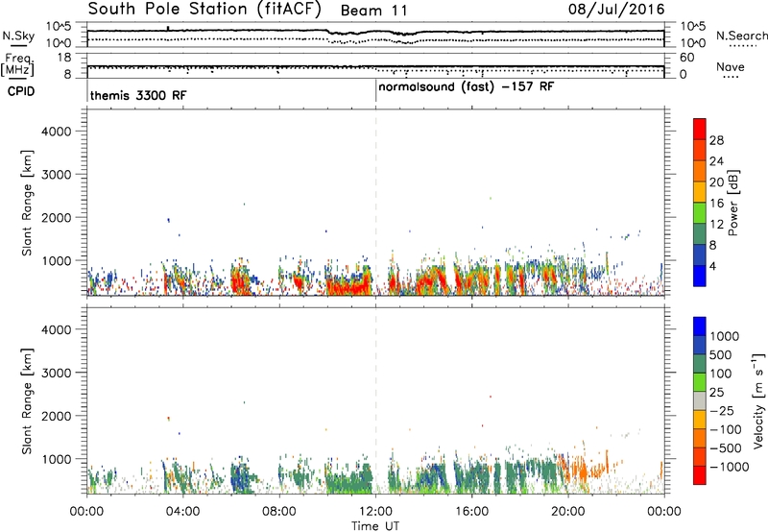Viewport: 768px width, 532px height.
Task: Click the 'N.Search' legend label
Action: (741, 36)
